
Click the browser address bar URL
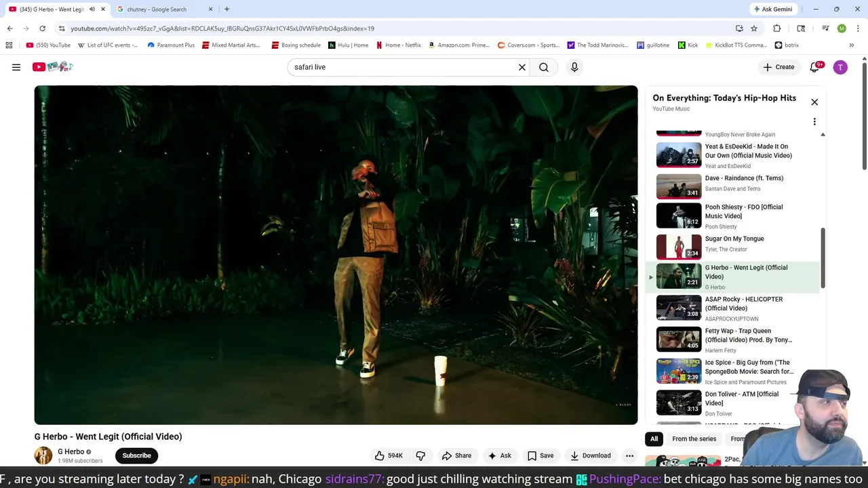pos(222,28)
